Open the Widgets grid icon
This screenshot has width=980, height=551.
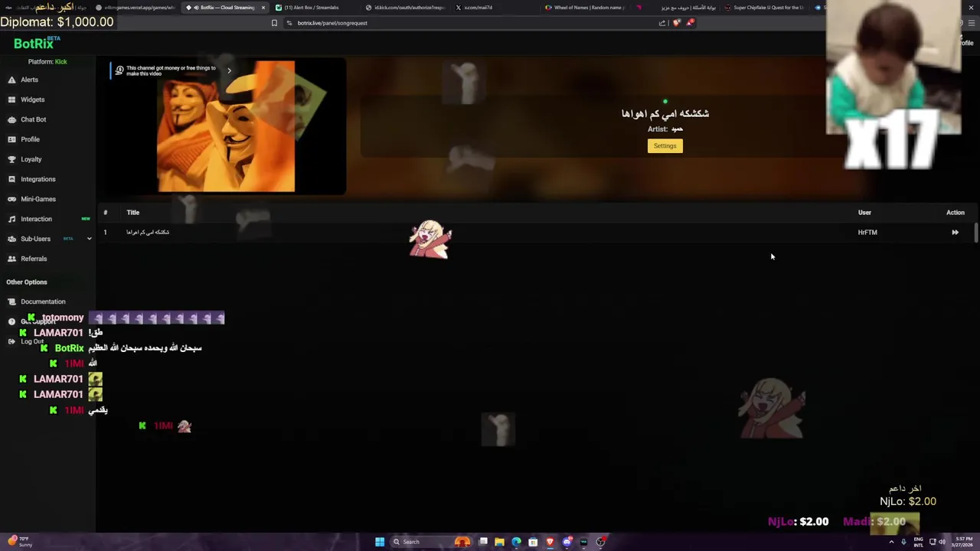[11, 99]
